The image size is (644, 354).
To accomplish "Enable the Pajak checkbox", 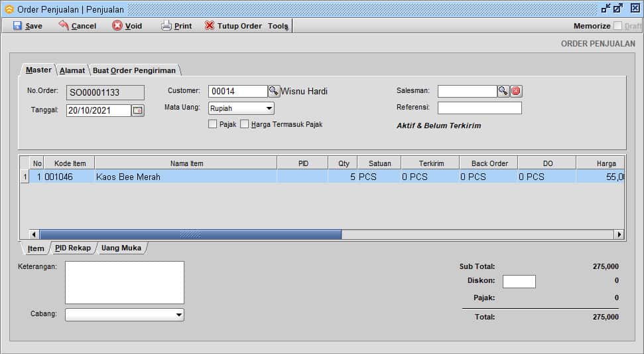I will pos(212,124).
